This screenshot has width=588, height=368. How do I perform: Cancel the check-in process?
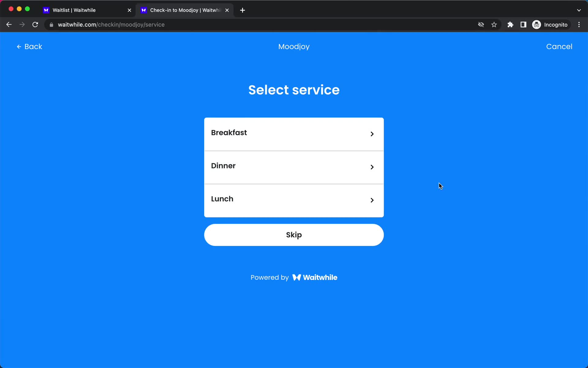(x=559, y=46)
